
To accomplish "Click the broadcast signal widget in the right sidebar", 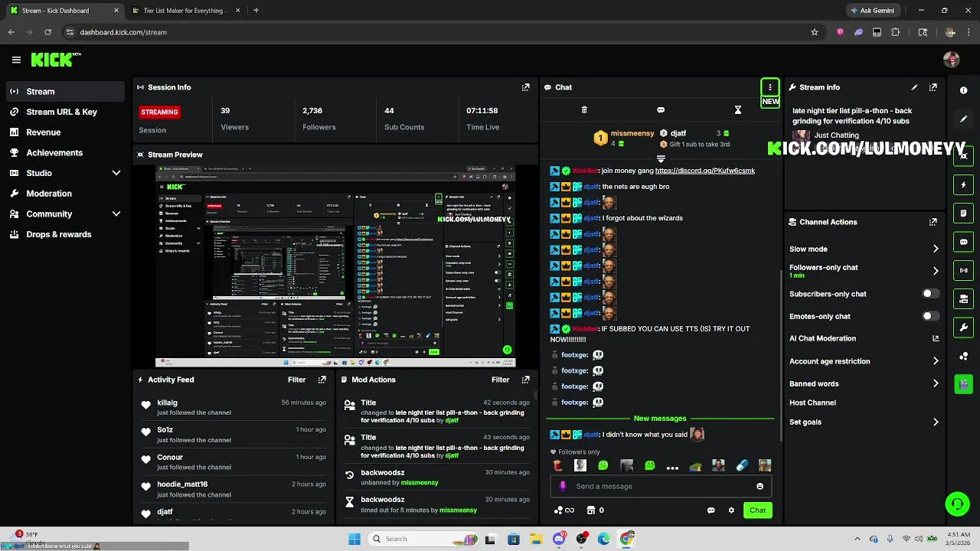I will click(x=963, y=270).
